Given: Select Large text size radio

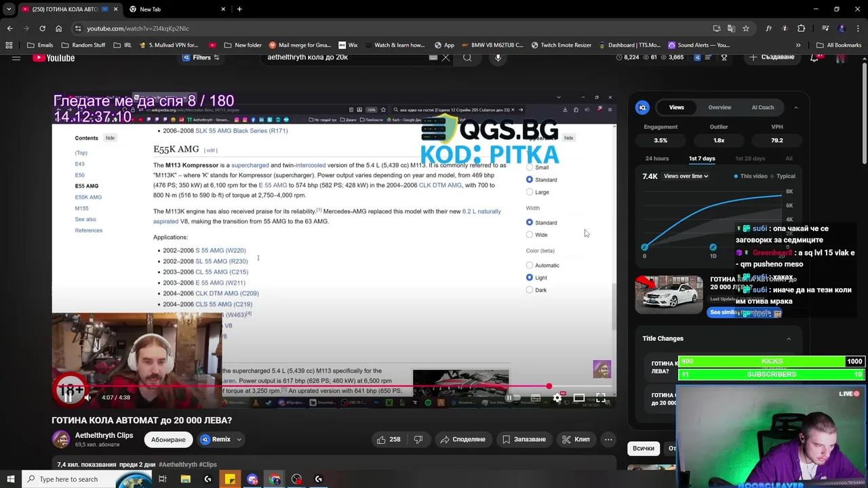Looking at the screenshot, I should click(x=530, y=192).
